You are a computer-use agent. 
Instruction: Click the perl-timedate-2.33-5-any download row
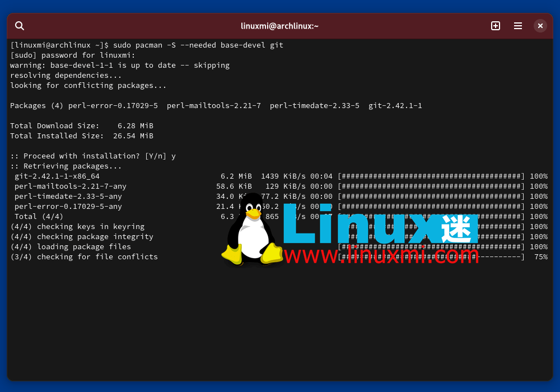pyautogui.click(x=281, y=197)
